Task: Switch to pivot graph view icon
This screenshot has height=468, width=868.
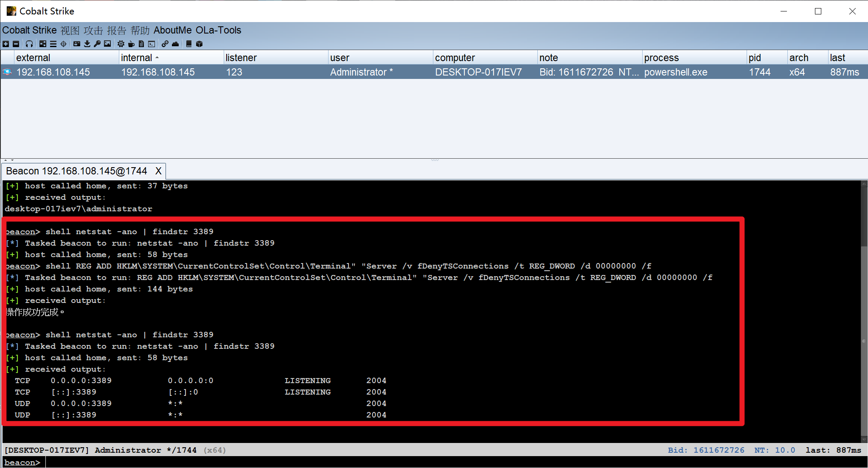Action: pyautogui.click(x=43, y=44)
